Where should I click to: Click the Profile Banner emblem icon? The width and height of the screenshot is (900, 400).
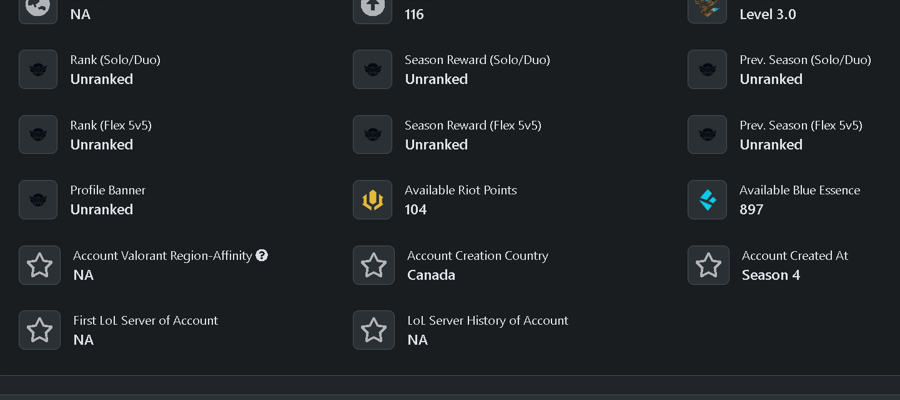coord(38,200)
